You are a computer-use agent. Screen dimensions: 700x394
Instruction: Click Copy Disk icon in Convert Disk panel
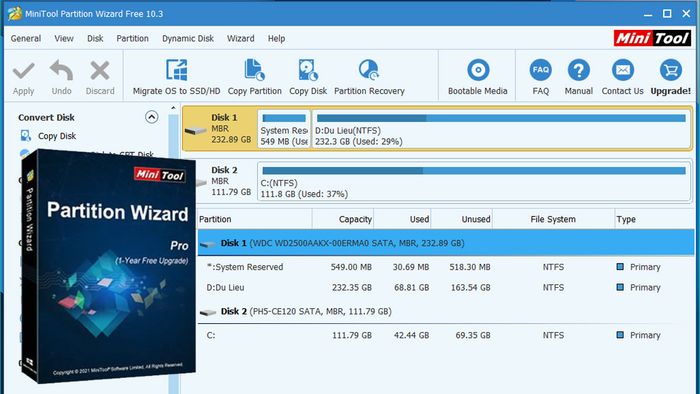tap(26, 136)
